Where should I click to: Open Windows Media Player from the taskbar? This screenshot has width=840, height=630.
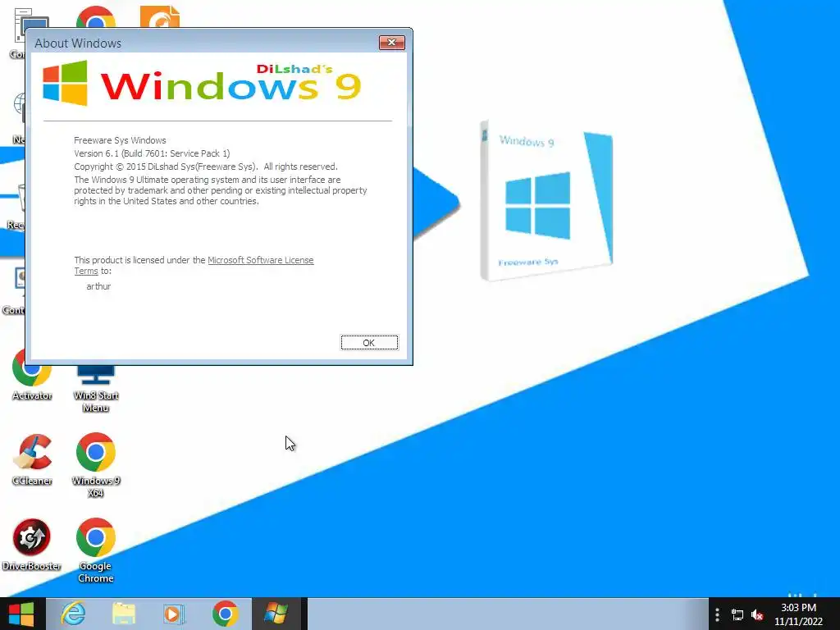tap(174, 614)
